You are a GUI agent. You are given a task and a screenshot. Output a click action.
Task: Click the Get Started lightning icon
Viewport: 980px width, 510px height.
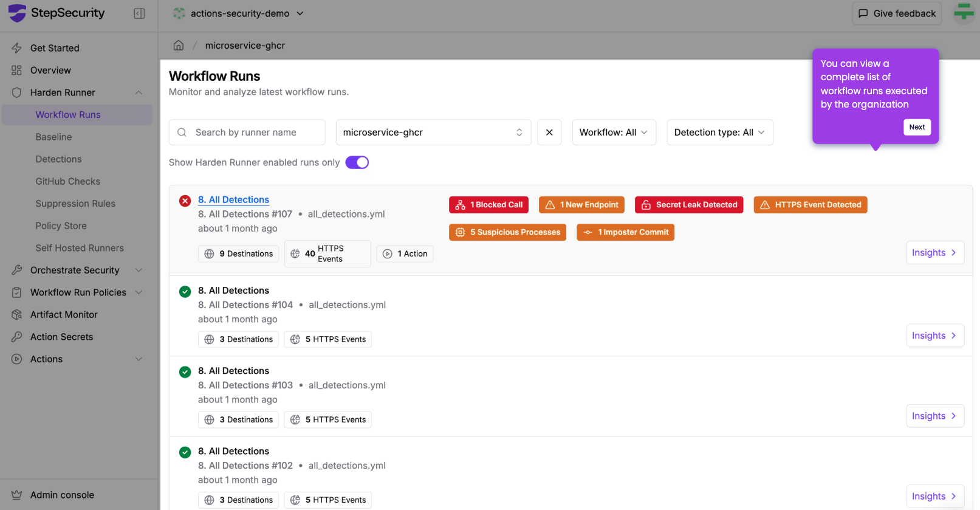click(x=17, y=48)
